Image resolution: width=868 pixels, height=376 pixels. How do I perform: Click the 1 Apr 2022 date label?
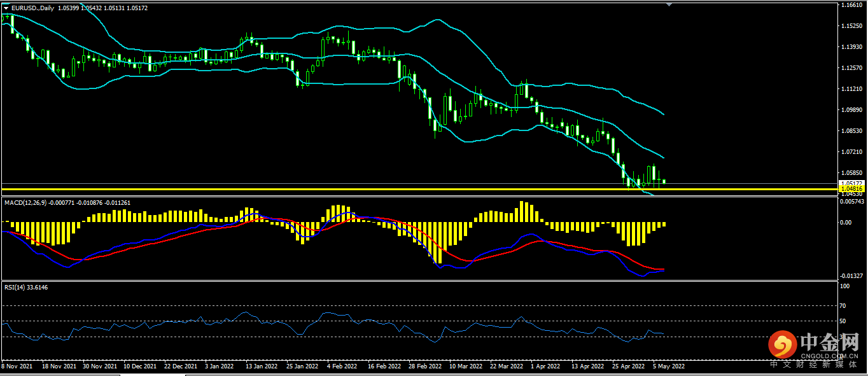coord(544,366)
